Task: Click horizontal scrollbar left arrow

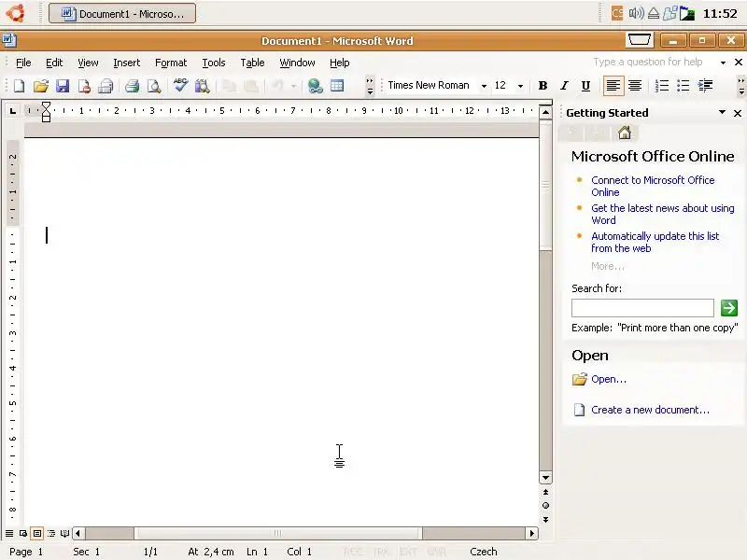Action: pyautogui.click(x=78, y=533)
